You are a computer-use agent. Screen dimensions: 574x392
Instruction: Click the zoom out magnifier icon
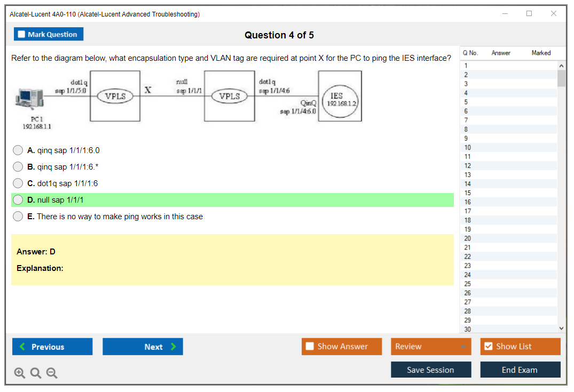click(x=52, y=373)
